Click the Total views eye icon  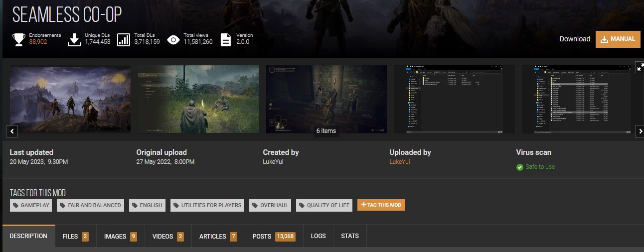point(173,39)
